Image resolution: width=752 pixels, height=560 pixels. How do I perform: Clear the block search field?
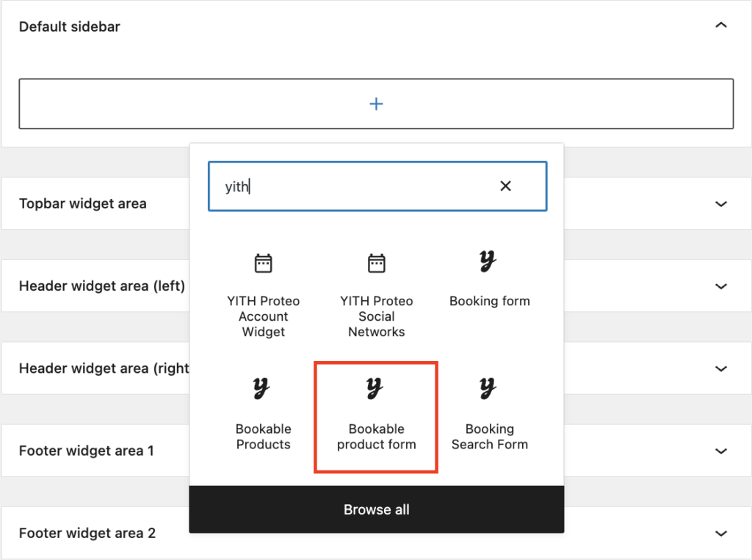click(505, 186)
